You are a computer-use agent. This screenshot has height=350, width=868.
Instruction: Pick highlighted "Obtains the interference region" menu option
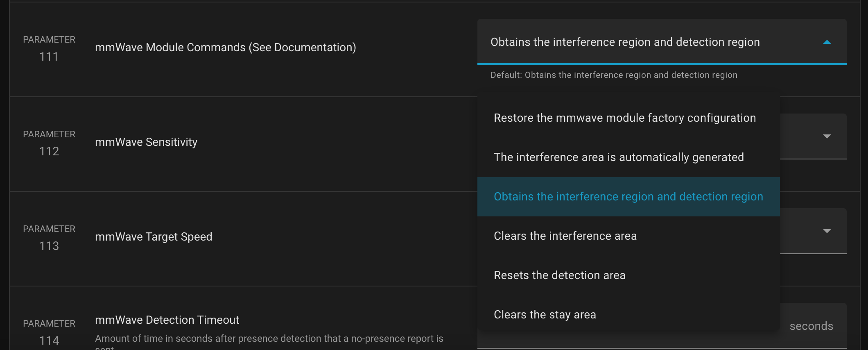628,197
